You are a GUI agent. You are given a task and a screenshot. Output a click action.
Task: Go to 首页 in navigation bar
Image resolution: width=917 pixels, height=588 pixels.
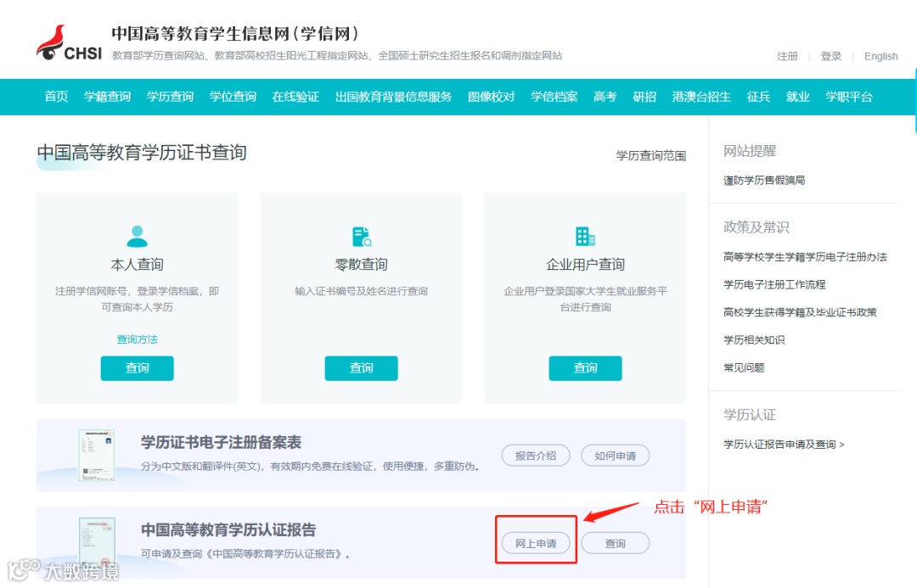pos(56,97)
